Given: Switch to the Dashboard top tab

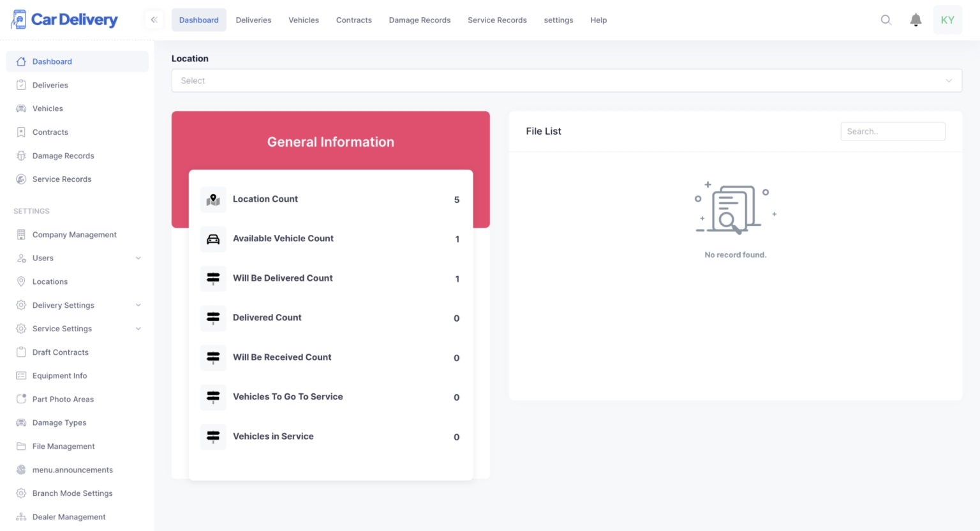Looking at the screenshot, I should click(x=199, y=20).
